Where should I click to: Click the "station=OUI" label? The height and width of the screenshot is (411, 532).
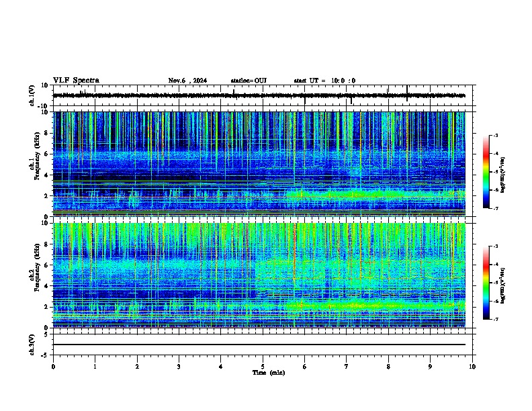point(249,81)
